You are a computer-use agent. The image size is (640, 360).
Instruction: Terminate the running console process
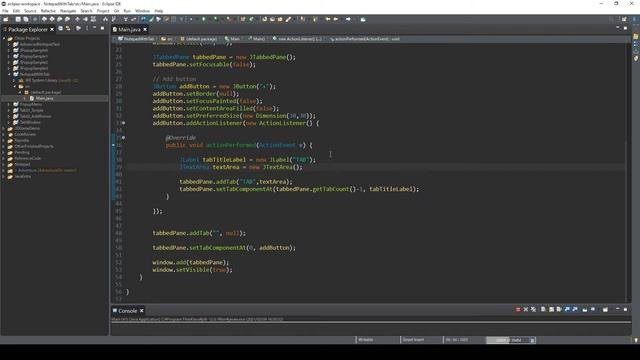click(x=518, y=310)
